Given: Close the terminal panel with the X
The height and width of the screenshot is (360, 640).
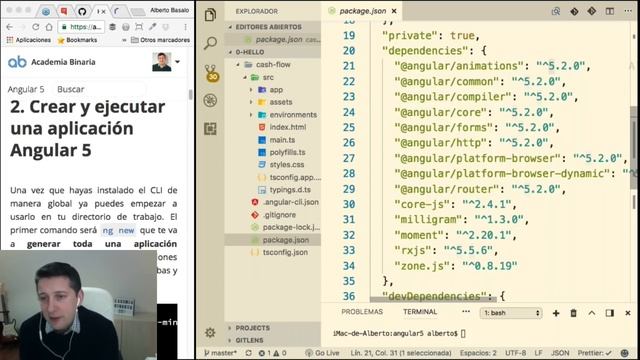Looking at the screenshot, I should click(628, 313).
